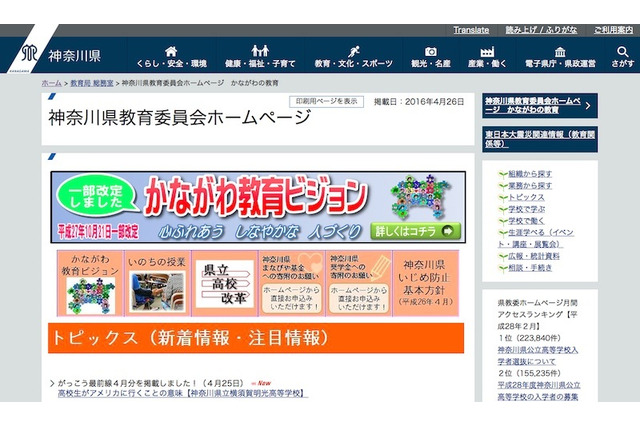This screenshot has width=640, height=426.
Task: Open 読み上げ/ふりがな link
Action: 541,30
